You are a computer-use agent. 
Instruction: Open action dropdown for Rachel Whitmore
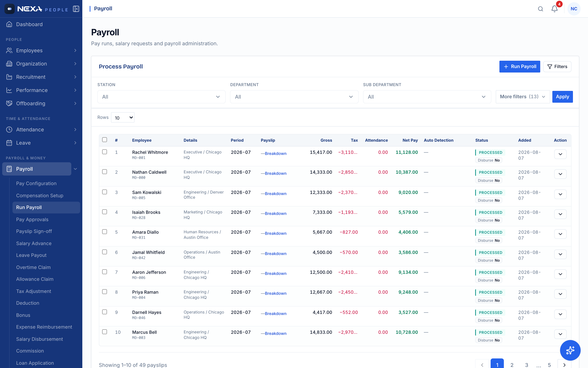[x=560, y=154]
